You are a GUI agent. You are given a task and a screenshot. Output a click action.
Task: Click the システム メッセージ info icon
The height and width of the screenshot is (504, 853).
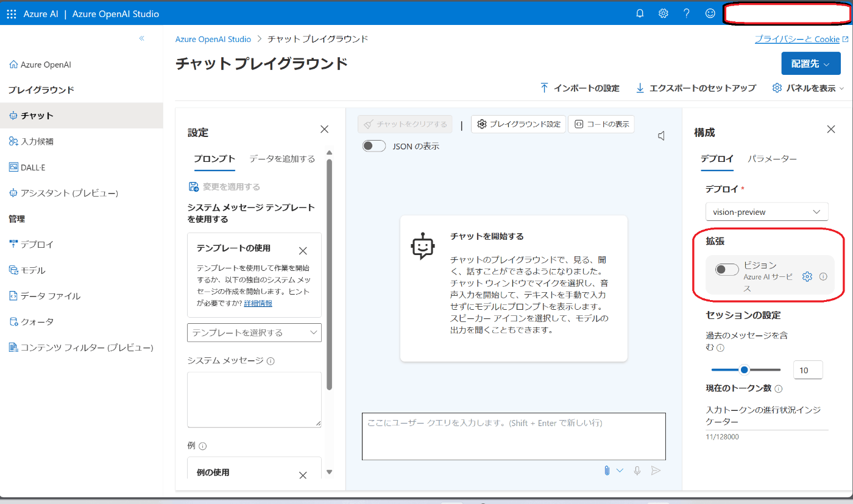coord(271,361)
